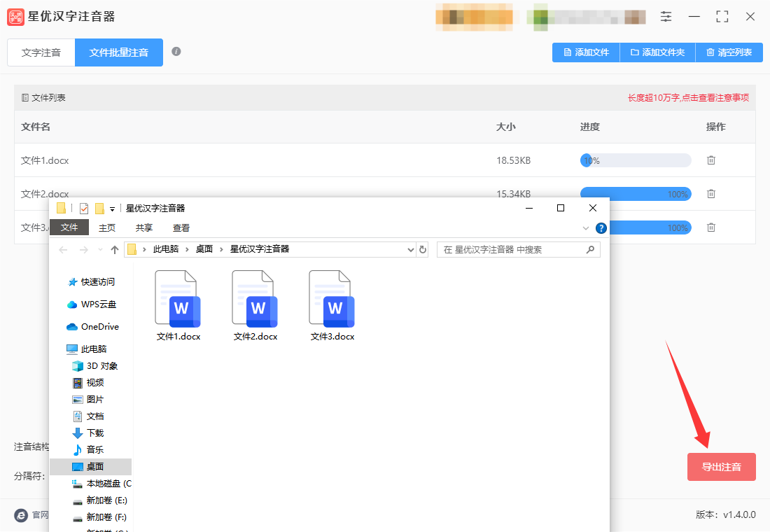Click 此电脑 in the address bar breadcrumb

pyautogui.click(x=166, y=249)
